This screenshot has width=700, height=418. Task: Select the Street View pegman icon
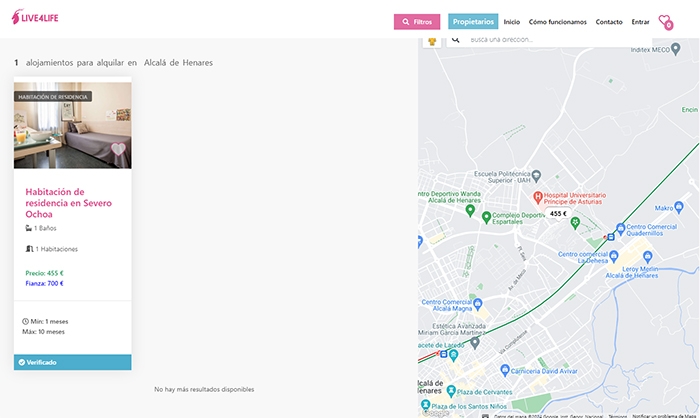point(432,42)
